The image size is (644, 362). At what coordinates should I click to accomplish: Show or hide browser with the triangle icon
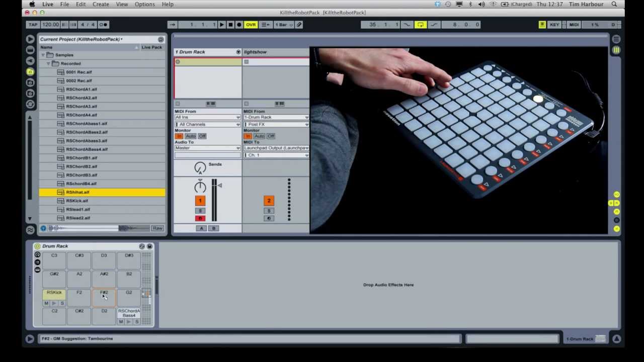point(30,39)
